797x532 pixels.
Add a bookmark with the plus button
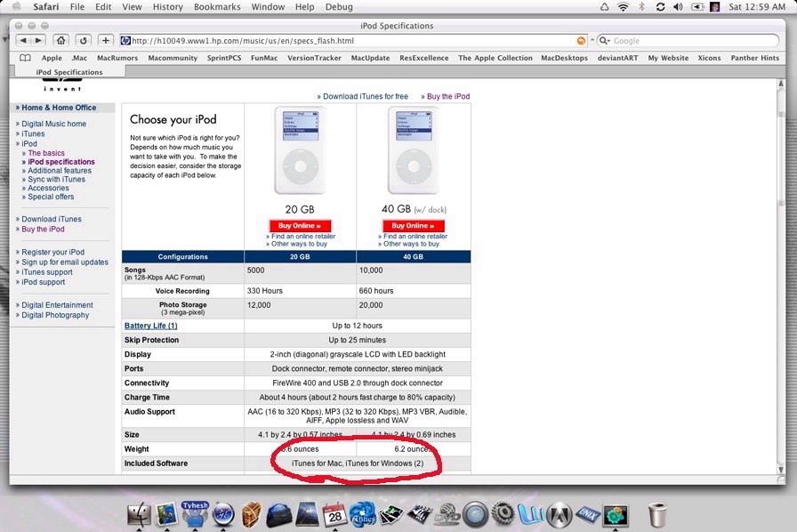click(x=105, y=40)
